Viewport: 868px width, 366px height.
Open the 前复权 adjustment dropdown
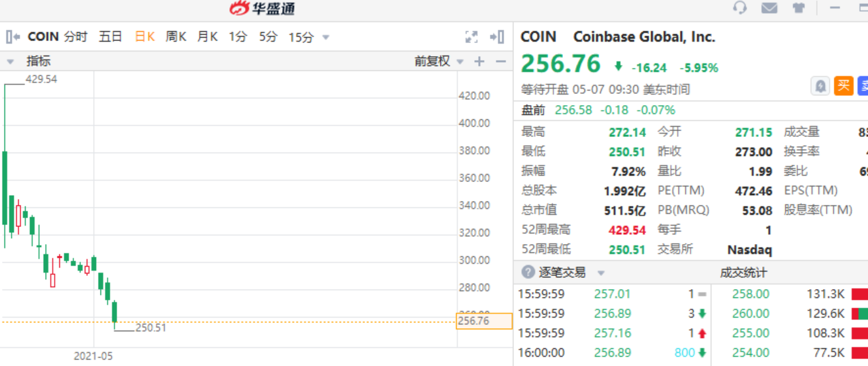pyautogui.click(x=460, y=62)
